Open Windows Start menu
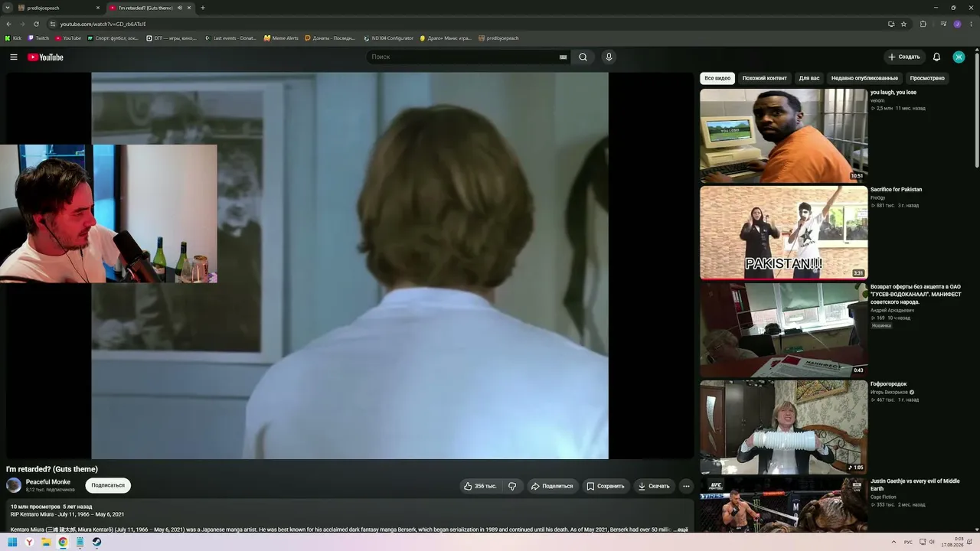 pyautogui.click(x=12, y=542)
